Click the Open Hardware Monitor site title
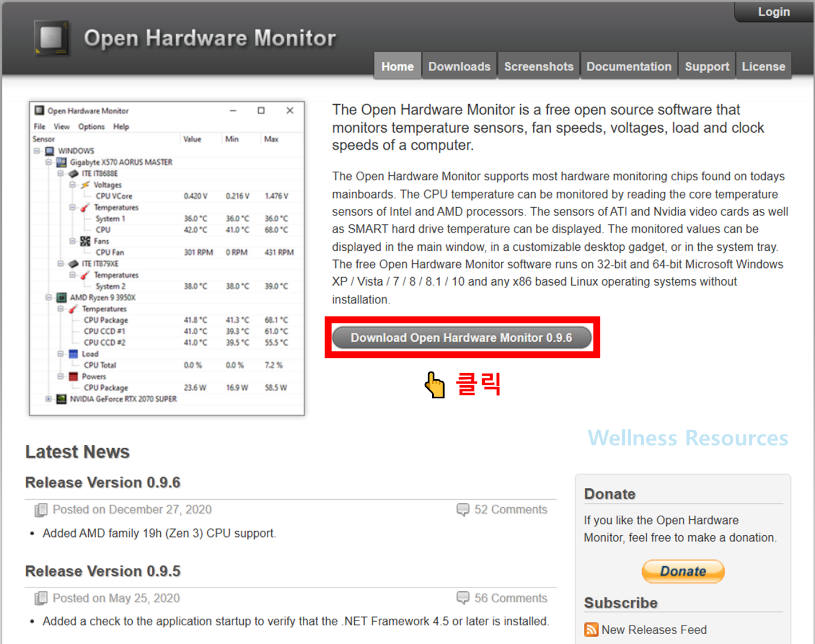 [x=210, y=38]
